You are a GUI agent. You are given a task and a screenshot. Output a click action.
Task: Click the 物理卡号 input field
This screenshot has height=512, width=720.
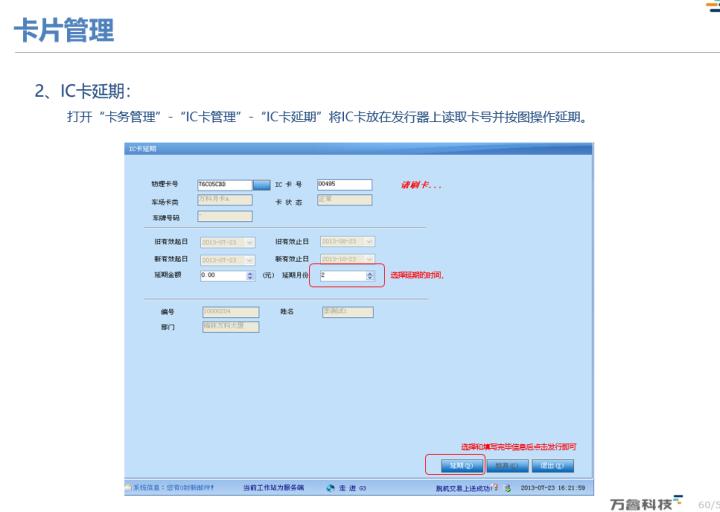pyautogui.click(x=225, y=185)
